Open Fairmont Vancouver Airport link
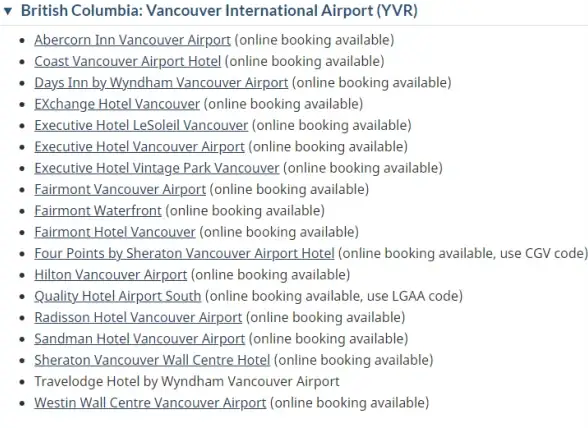This screenshot has height=428, width=588. click(120, 189)
